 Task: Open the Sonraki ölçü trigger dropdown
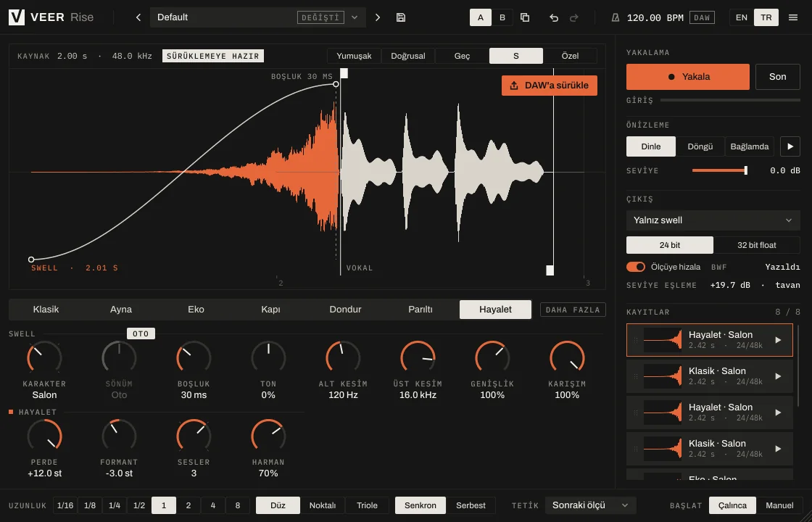590,505
